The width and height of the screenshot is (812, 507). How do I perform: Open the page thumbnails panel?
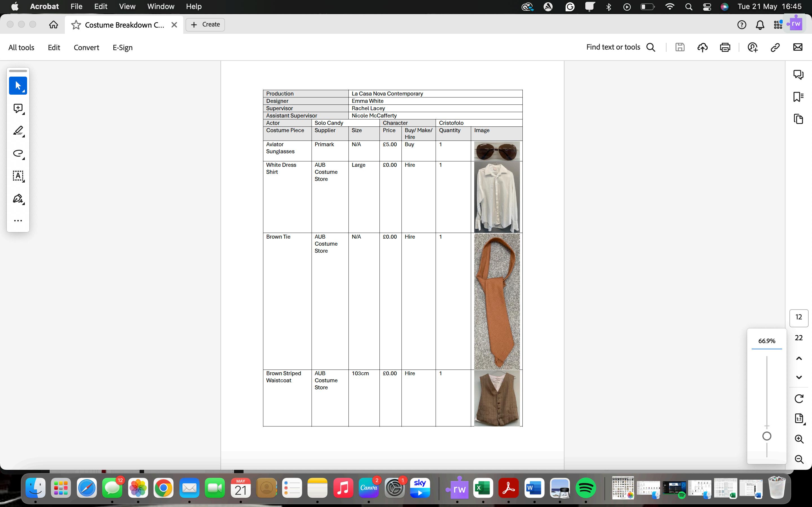coord(798,119)
